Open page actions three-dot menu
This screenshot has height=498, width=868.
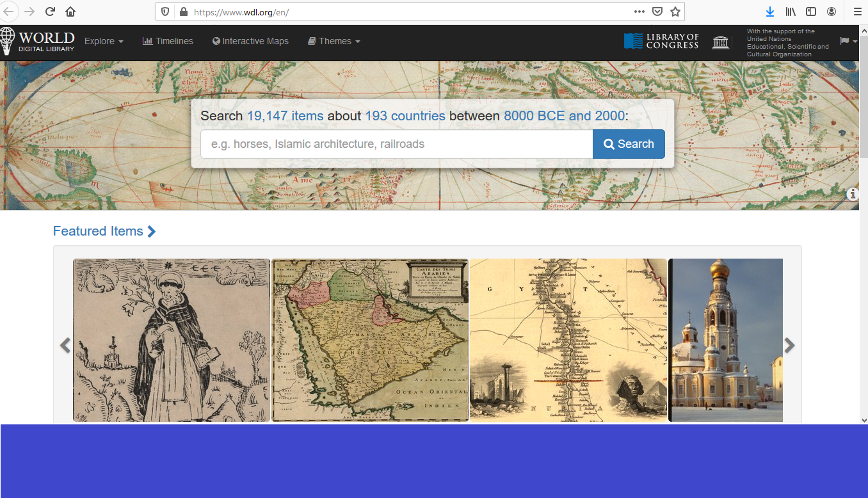tap(639, 12)
